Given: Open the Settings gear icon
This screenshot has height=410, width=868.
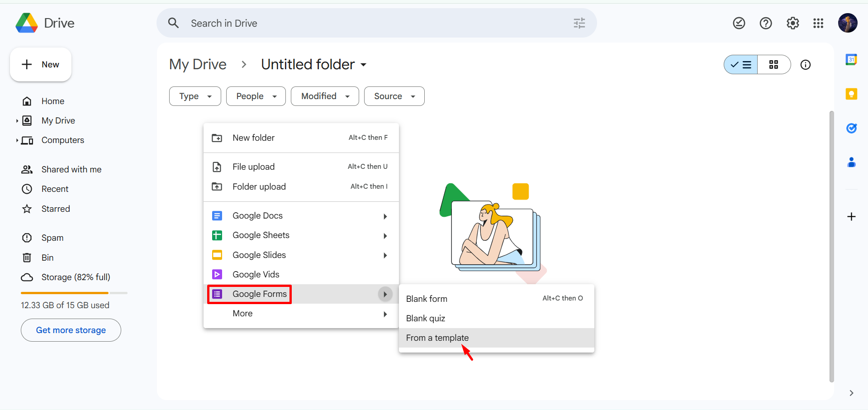Looking at the screenshot, I should click(x=793, y=23).
